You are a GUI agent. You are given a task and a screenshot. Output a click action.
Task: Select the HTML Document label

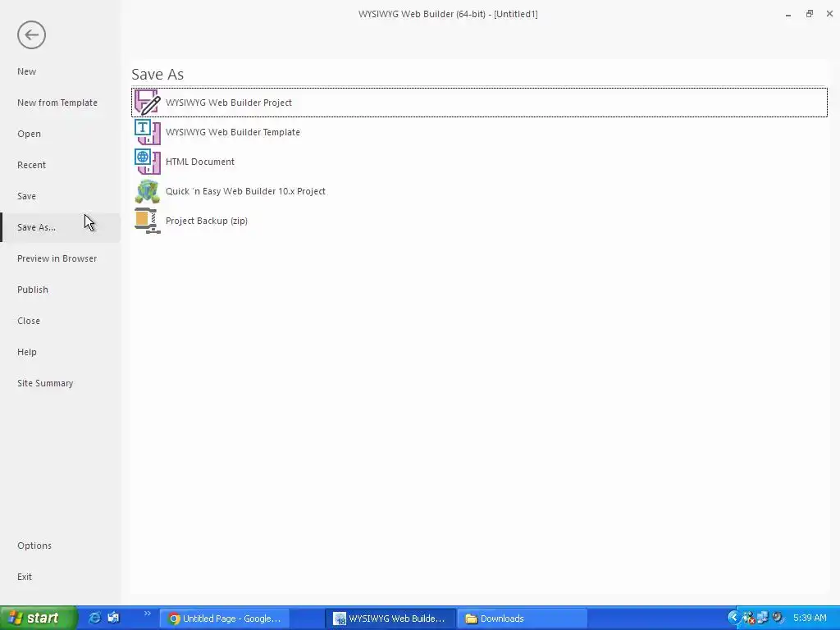(x=200, y=162)
